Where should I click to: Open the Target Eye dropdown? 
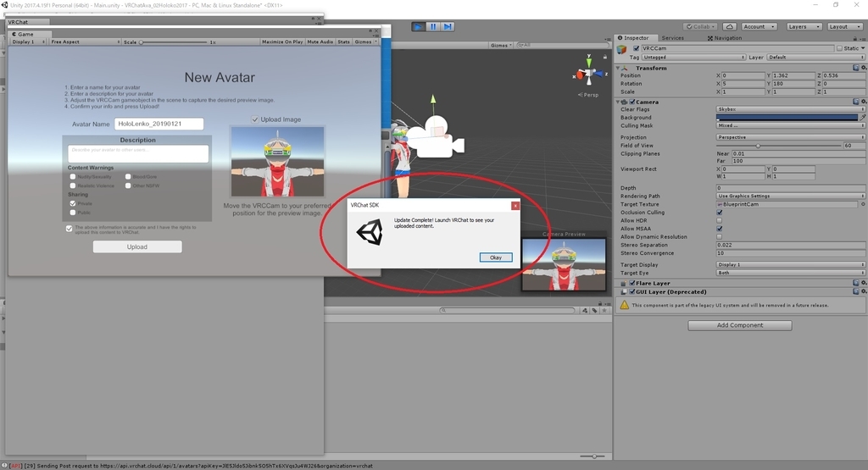pyautogui.click(x=791, y=273)
